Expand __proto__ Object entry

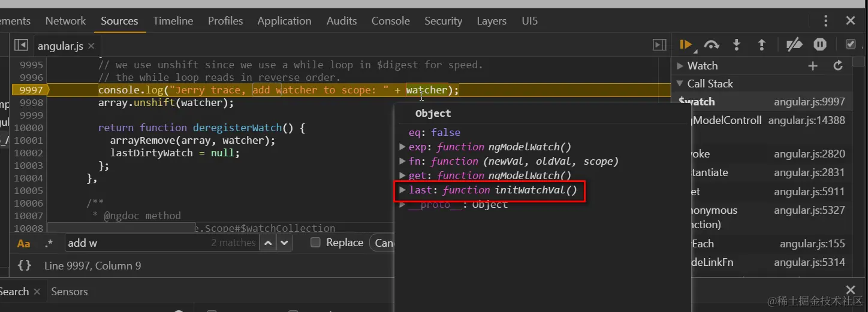(x=403, y=204)
